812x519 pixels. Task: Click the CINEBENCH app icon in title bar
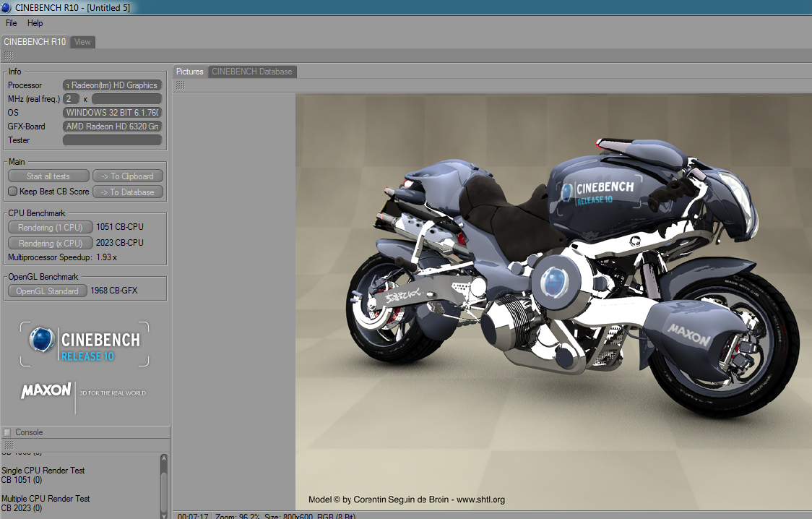tap(6, 7)
